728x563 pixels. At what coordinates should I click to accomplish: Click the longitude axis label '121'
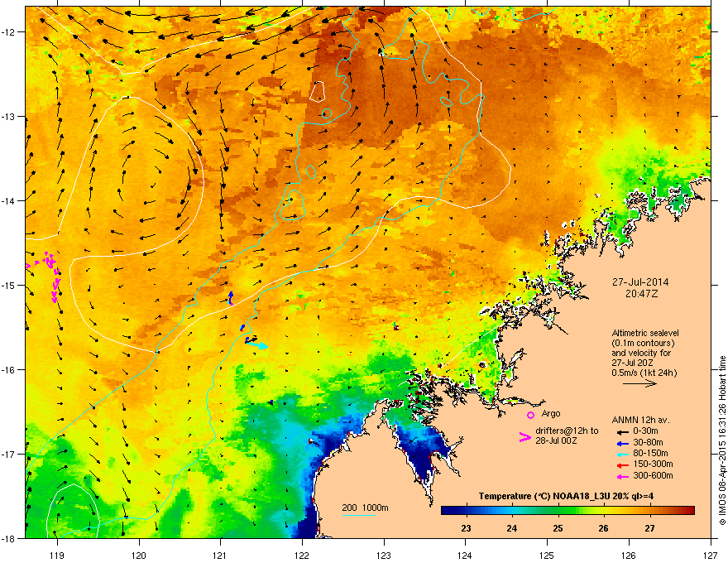[x=220, y=555]
